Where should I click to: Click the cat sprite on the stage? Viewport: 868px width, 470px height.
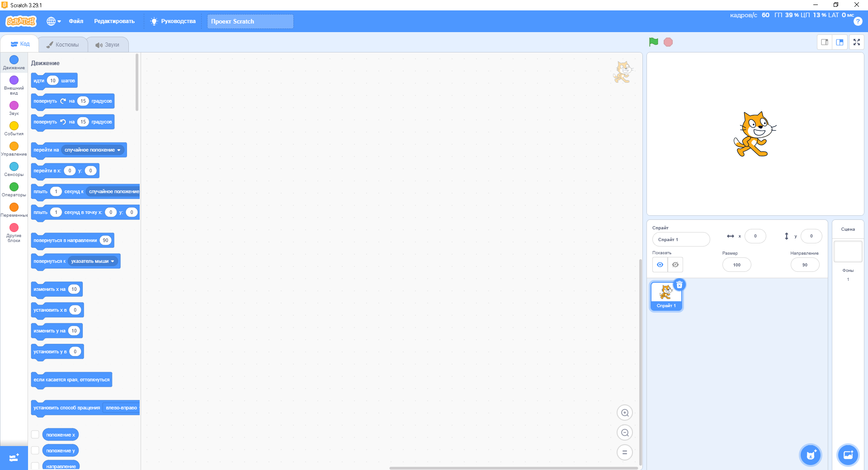pyautogui.click(x=755, y=134)
